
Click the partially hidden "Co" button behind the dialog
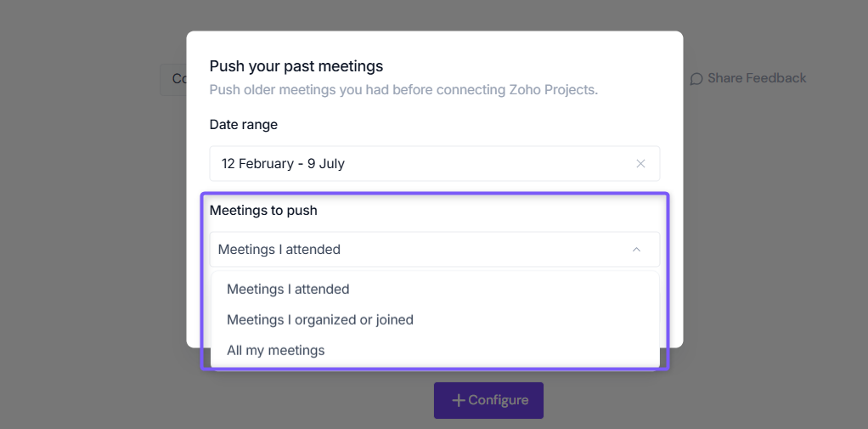(173, 79)
